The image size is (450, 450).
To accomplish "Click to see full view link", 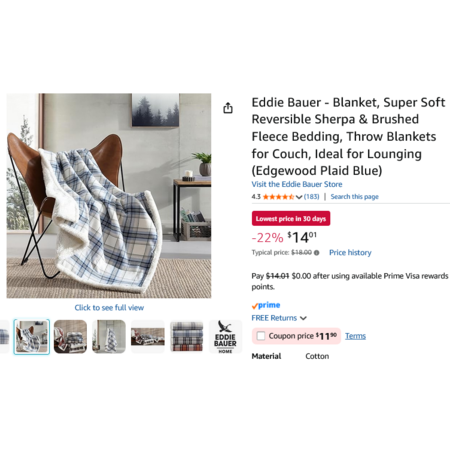I will click(109, 307).
